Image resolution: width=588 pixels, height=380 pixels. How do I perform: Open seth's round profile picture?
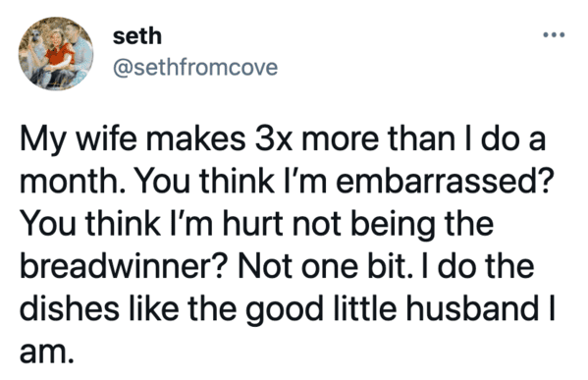56,54
